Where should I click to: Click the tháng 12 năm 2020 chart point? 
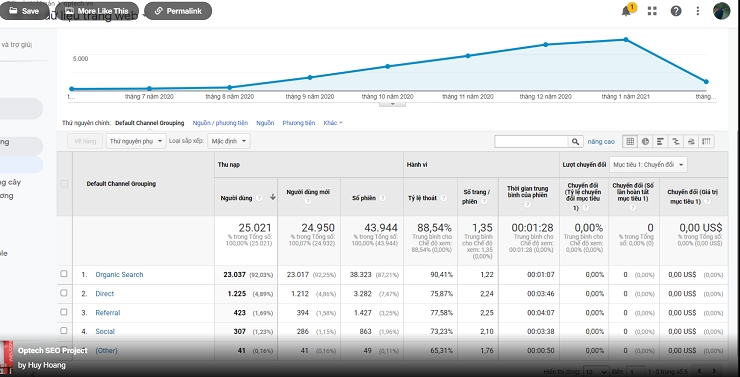point(546,44)
